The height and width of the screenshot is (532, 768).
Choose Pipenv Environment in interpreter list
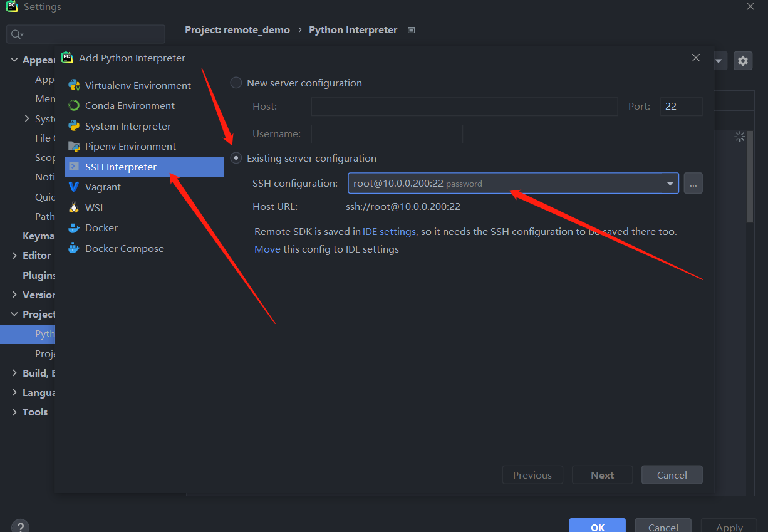coord(144,146)
